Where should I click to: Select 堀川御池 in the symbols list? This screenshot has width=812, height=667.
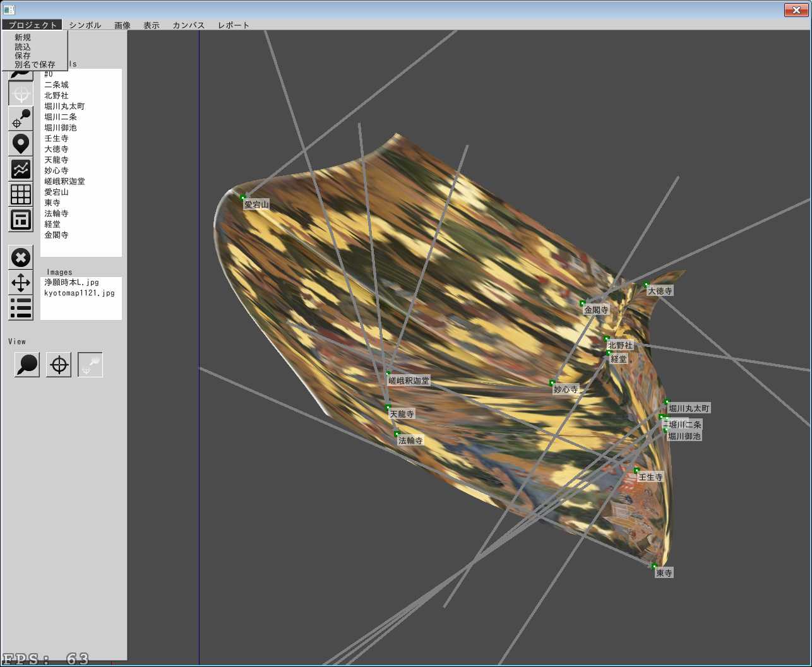61,127
